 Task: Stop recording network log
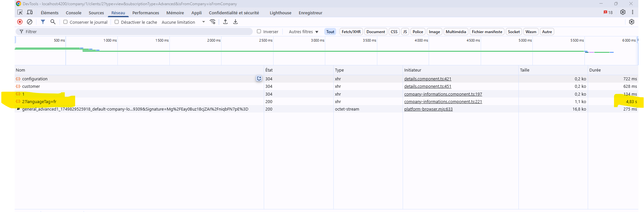(20, 22)
